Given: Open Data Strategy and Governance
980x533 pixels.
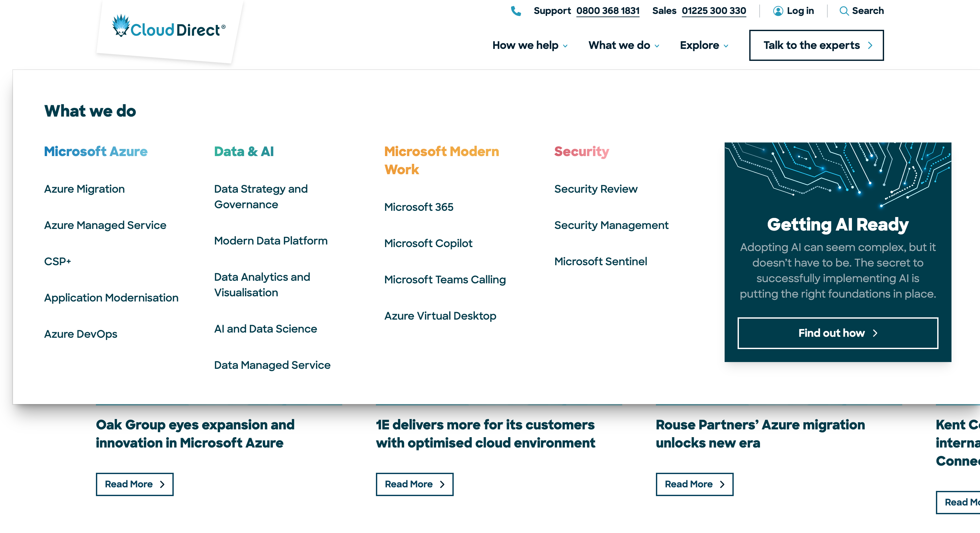Looking at the screenshot, I should coord(261,197).
